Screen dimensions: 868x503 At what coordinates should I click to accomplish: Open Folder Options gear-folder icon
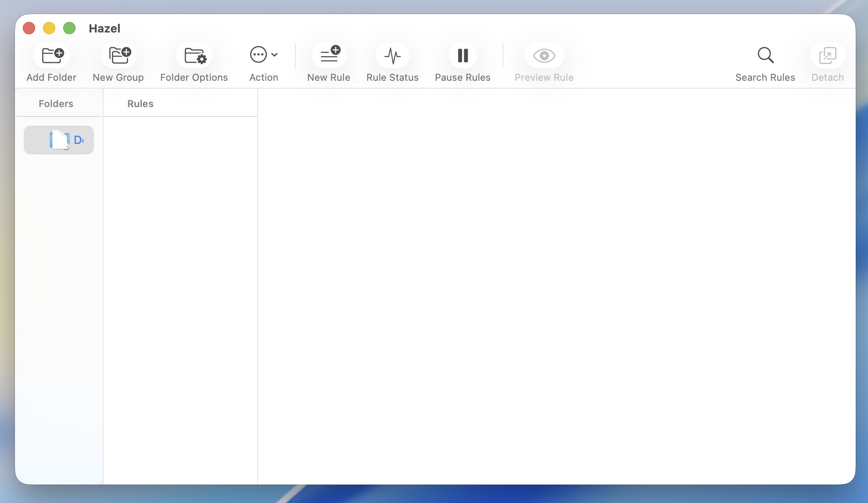click(195, 55)
